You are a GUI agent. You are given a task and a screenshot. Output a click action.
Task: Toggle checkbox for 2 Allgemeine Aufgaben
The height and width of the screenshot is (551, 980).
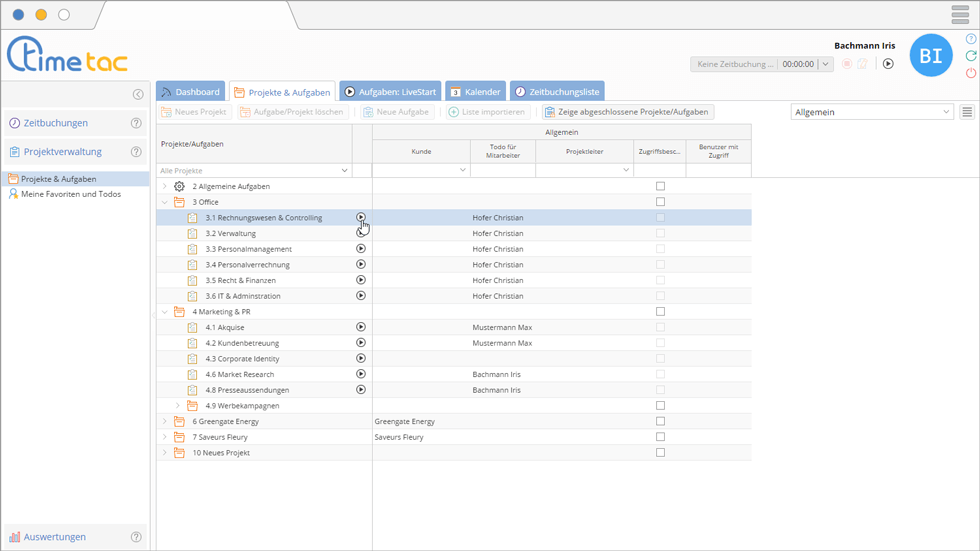660,186
